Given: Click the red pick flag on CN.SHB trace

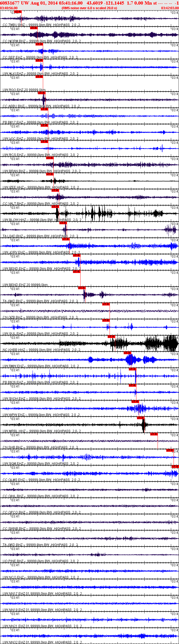Looking at the screenshot, I should [154, 434].
